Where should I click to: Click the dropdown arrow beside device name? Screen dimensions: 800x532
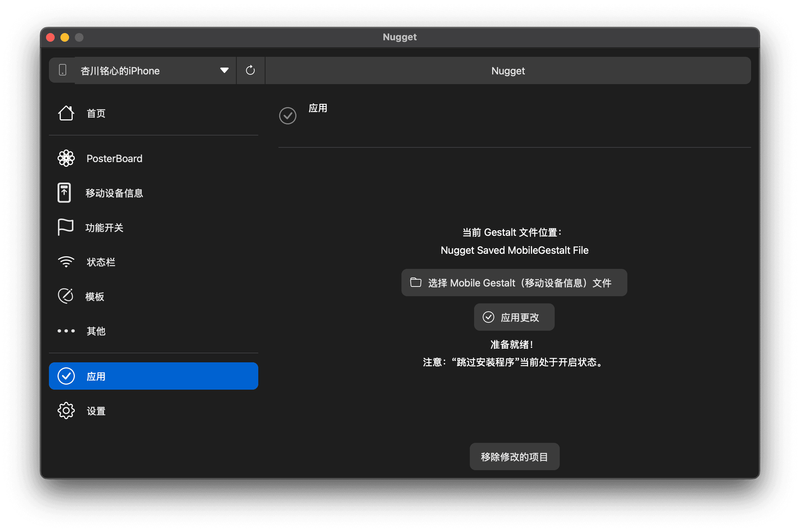click(224, 70)
